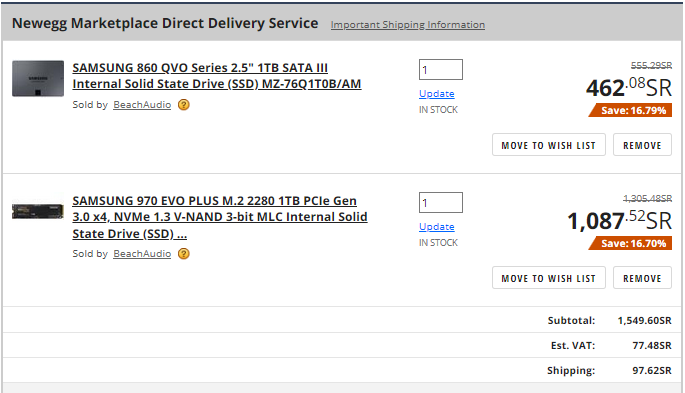The image size is (685, 393).
Task: Open Samsung 970 EVO PLUS SSD product page
Action: click(x=220, y=217)
